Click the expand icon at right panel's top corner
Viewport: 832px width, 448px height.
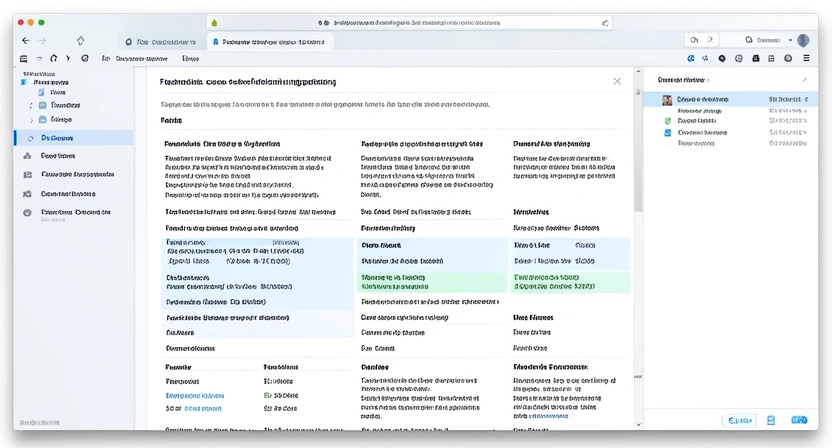[805, 80]
